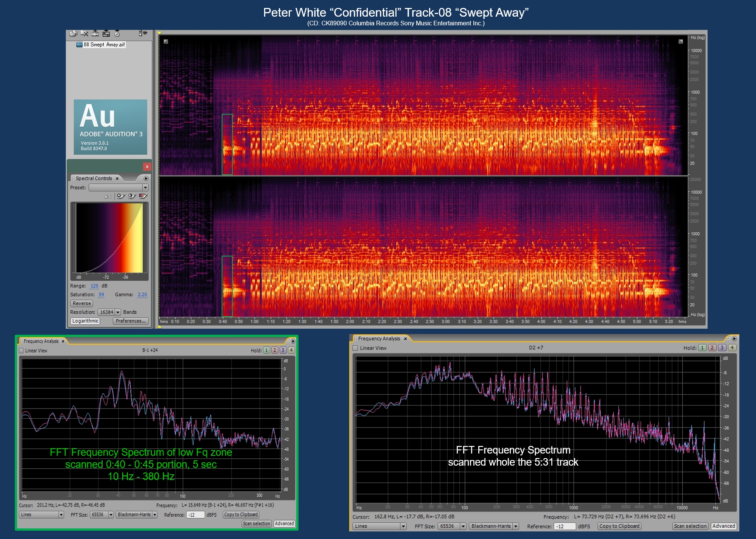
Task: Toggle Linear View checkbox in the right Frequency Analysis
Action: click(355, 348)
